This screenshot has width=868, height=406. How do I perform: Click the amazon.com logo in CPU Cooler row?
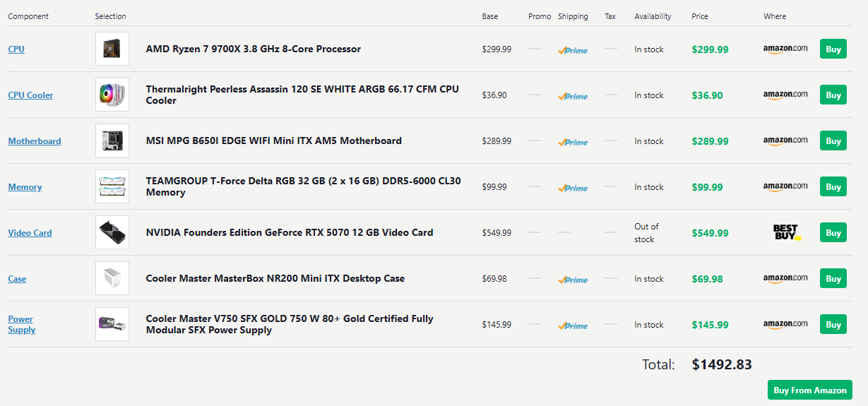[785, 95]
